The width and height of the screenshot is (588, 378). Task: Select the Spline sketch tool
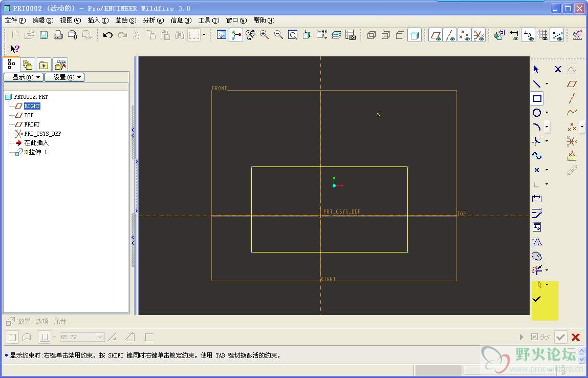537,155
